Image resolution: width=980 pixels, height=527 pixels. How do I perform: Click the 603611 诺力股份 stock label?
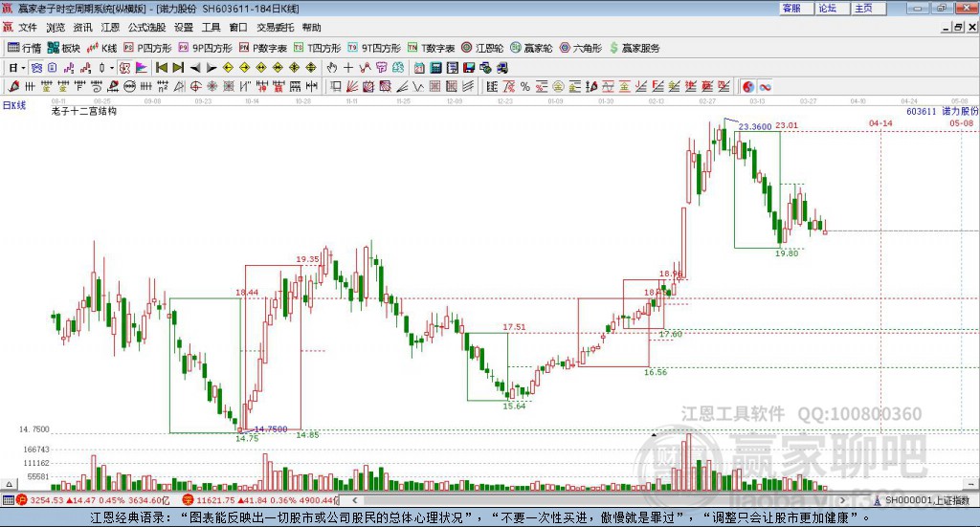tap(942, 111)
